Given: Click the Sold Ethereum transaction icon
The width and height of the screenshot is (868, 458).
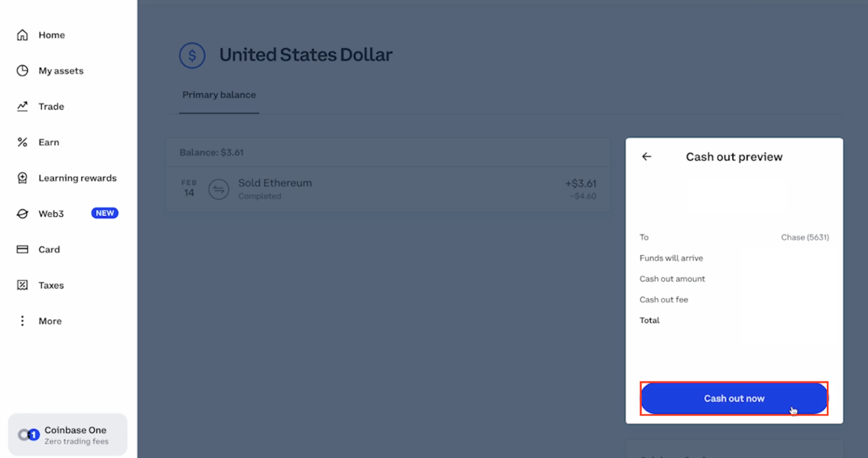Looking at the screenshot, I should (219, 189).
